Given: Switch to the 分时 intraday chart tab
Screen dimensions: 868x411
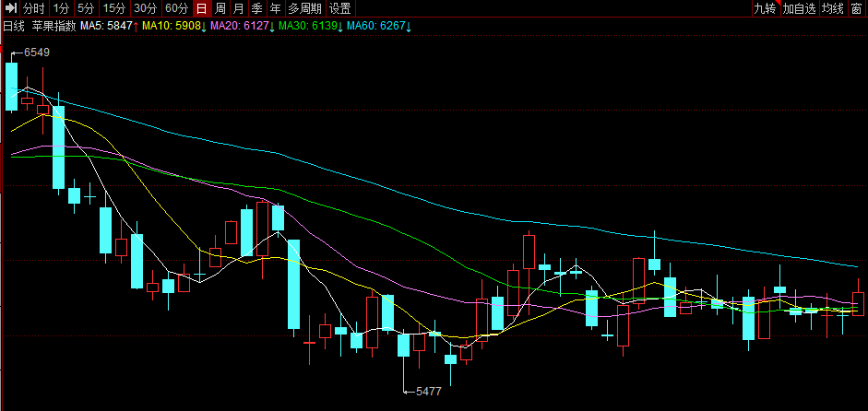Looking at the screenshot, I should [x=34, y=7].
